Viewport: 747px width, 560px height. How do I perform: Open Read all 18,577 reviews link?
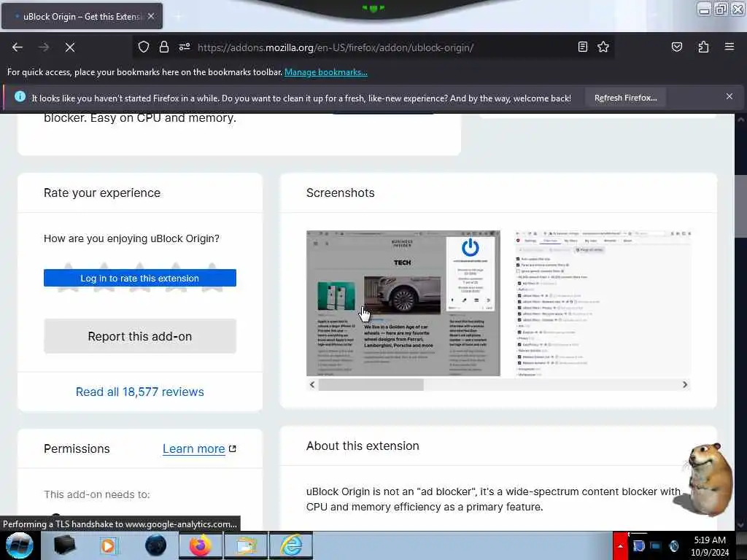coord(139,392)
